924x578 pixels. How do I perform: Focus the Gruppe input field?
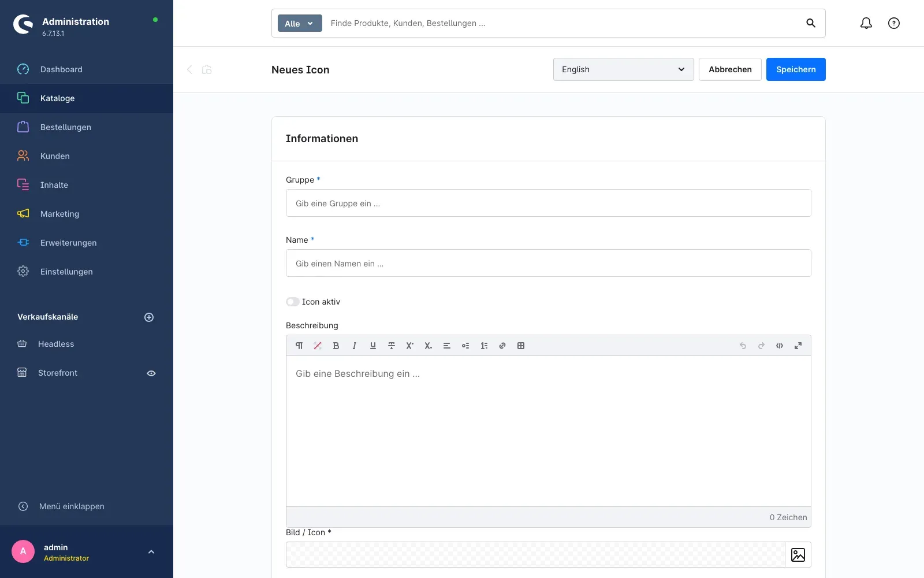[549, 203]
